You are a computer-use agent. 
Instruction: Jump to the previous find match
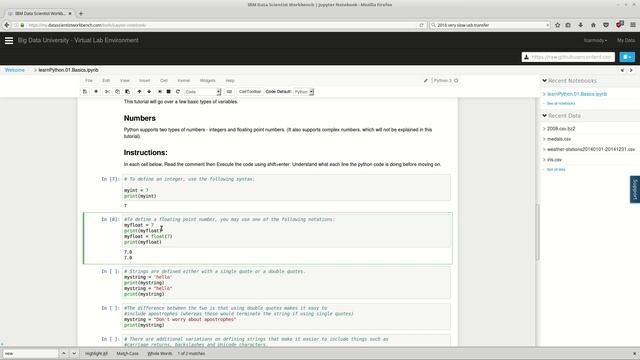(64, 353)
